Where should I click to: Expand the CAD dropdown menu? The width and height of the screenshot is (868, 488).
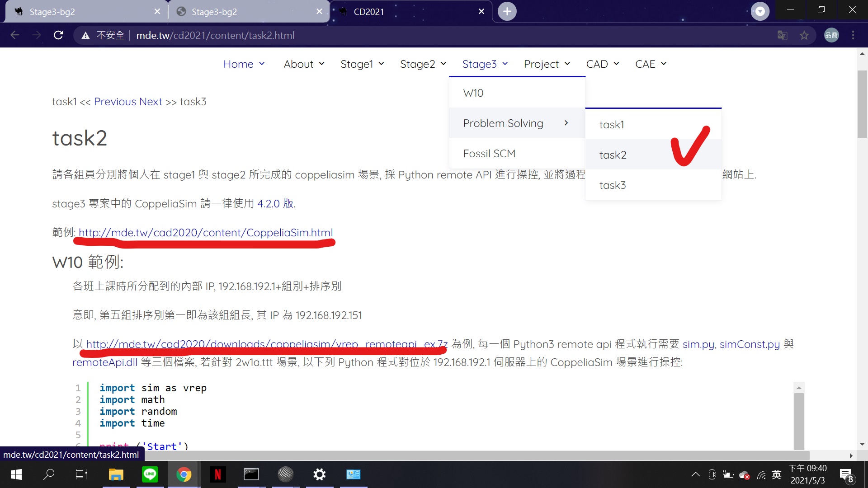pyautogui.click(x=602, y=64)
